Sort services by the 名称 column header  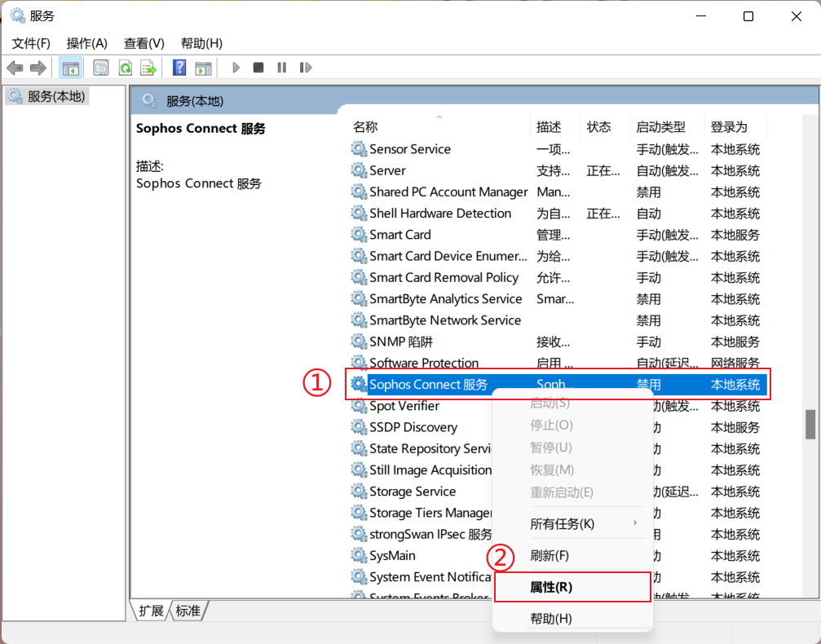(x=365, y=126)
